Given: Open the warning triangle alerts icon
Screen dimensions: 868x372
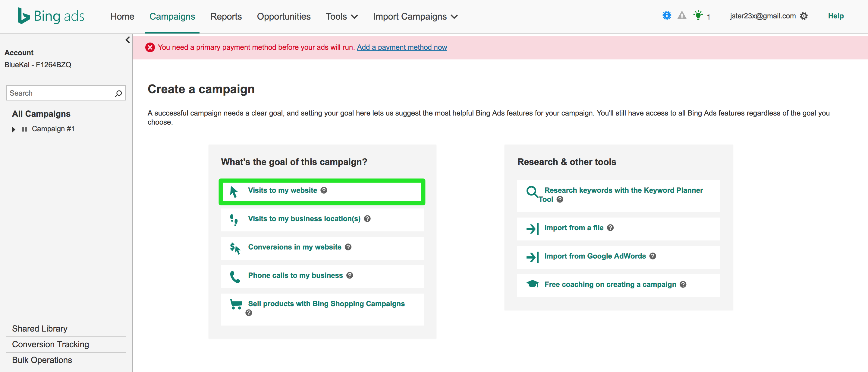Looking at the screenshot, I should point(682,15).
